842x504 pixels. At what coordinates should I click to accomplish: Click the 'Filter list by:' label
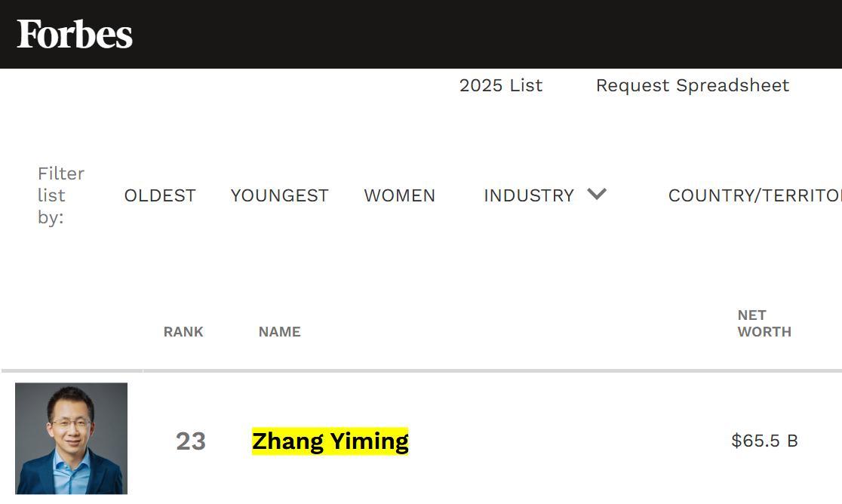(60, 195)
